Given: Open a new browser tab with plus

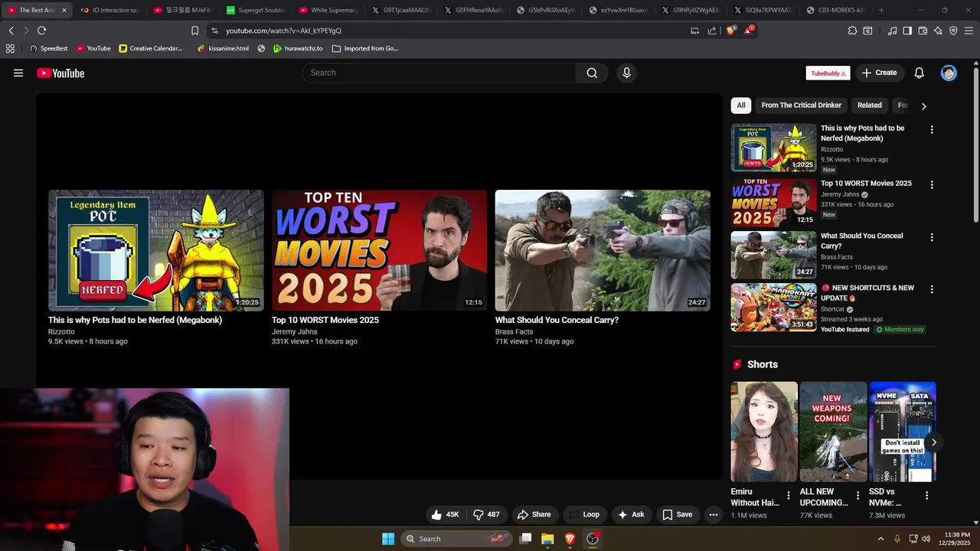Looking at the screenshot, I should pos(881,10).
